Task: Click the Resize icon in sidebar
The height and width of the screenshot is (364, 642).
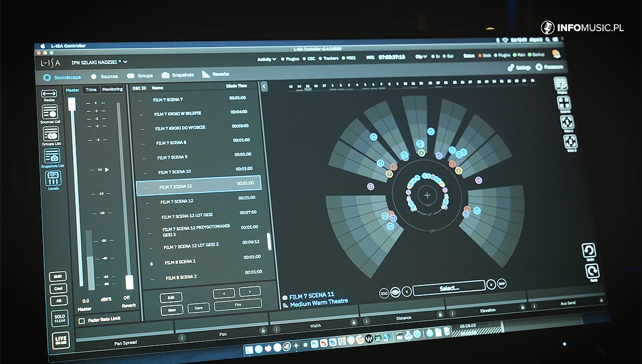Action: point(49,94)
